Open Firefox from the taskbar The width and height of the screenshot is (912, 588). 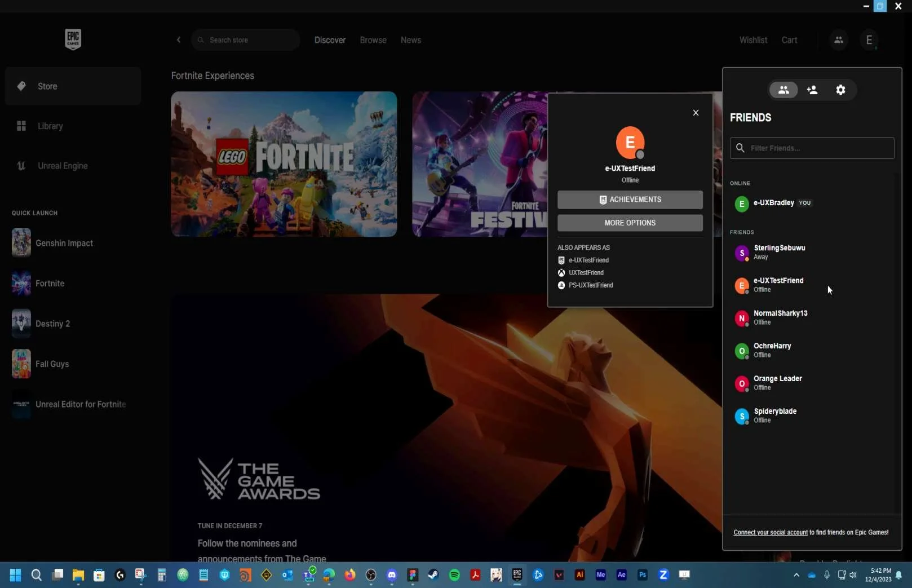pyautogui.click(x=350, y=575)
